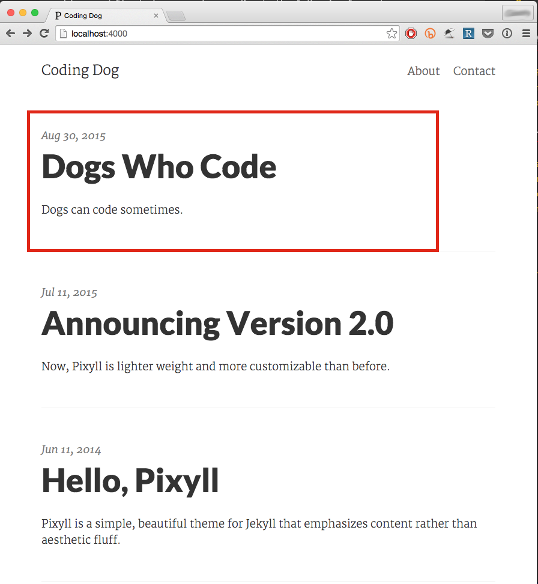Open the Contact page link
538x584 pixels.
click(474, 71)
